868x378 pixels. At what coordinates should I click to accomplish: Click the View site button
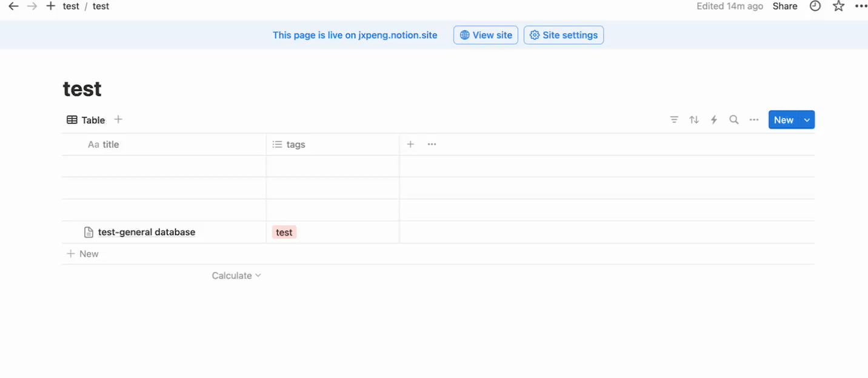(x=486, y=35)
